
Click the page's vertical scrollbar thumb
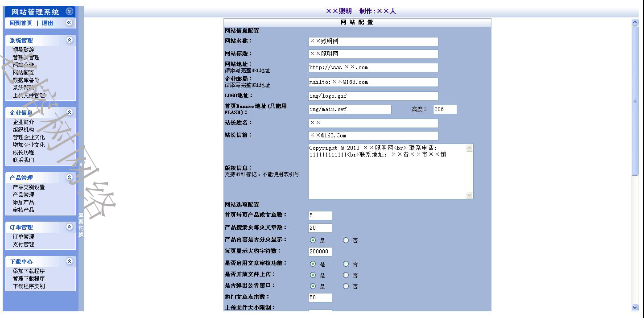pyautogui.click(x=635, y=101)
